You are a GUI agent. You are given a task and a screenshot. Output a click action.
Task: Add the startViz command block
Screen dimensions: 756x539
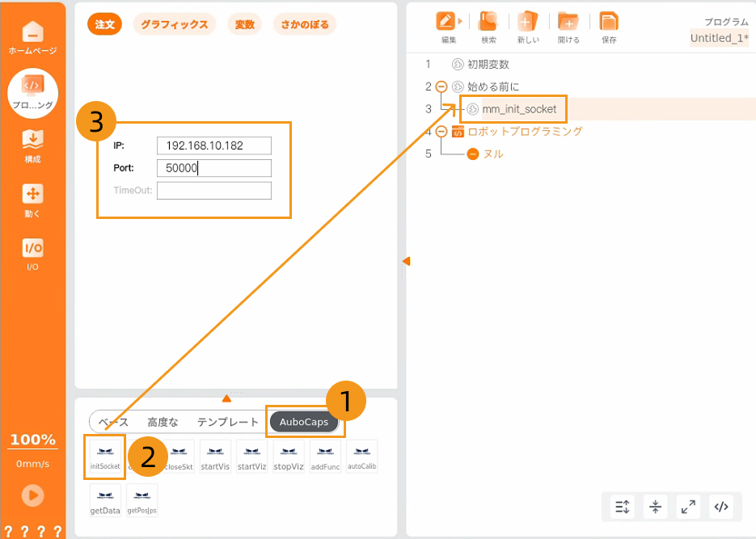(251, 456)
